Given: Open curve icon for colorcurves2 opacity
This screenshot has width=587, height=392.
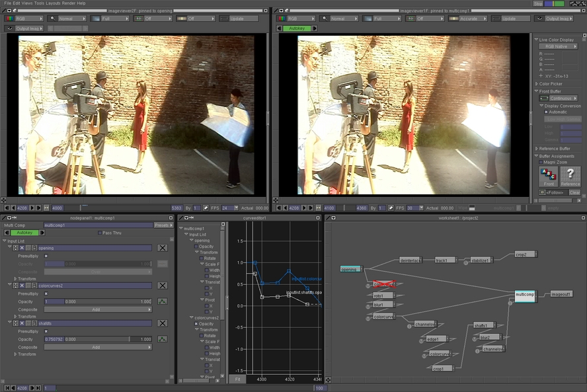Looking at the screenshot, I should point(163,301).
